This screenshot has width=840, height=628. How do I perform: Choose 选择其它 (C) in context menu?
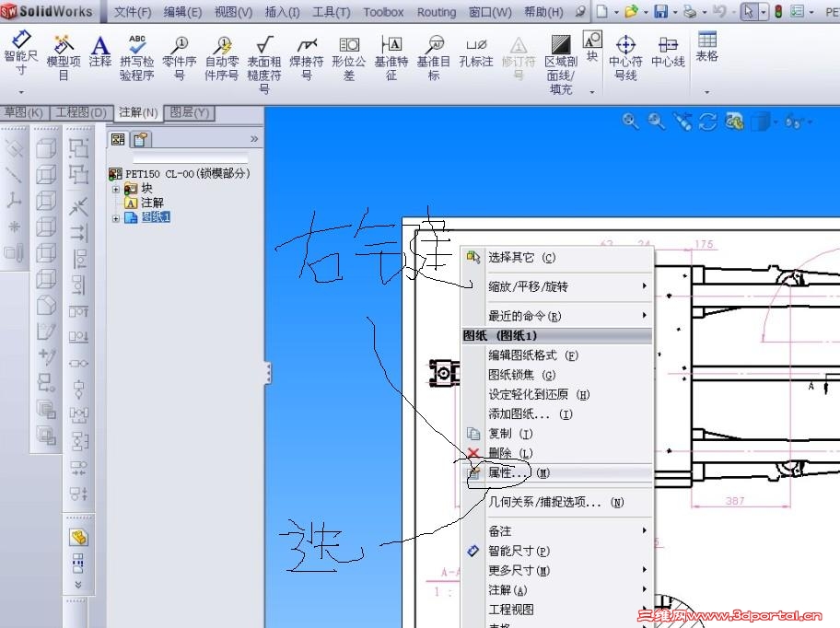coord(557,258)
